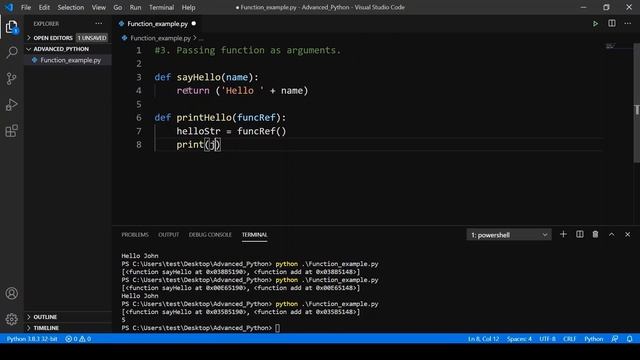Screen dimensions: 640x360
Task: Show errors and warnings count in status bar
Action: click(x=78, y=339)
